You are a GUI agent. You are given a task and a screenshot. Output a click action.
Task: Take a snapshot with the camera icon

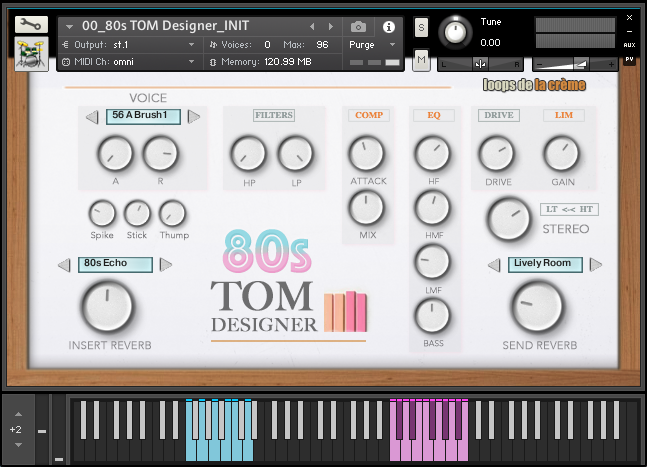[x=358, y=27]
